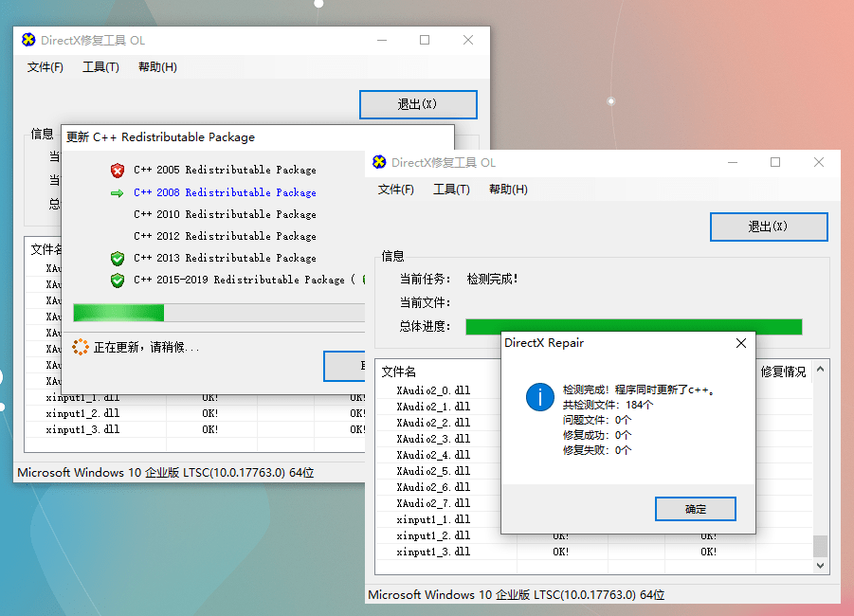
Task: Click scroll up arrow in front file list
Action: click(820, 370)
